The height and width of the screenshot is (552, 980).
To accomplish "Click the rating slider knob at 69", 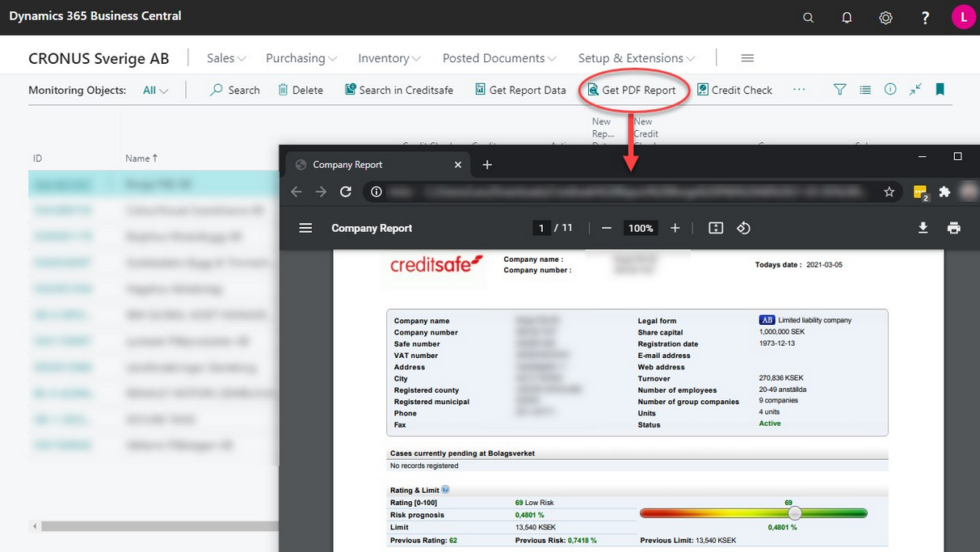I will click(x=795, y=513).
